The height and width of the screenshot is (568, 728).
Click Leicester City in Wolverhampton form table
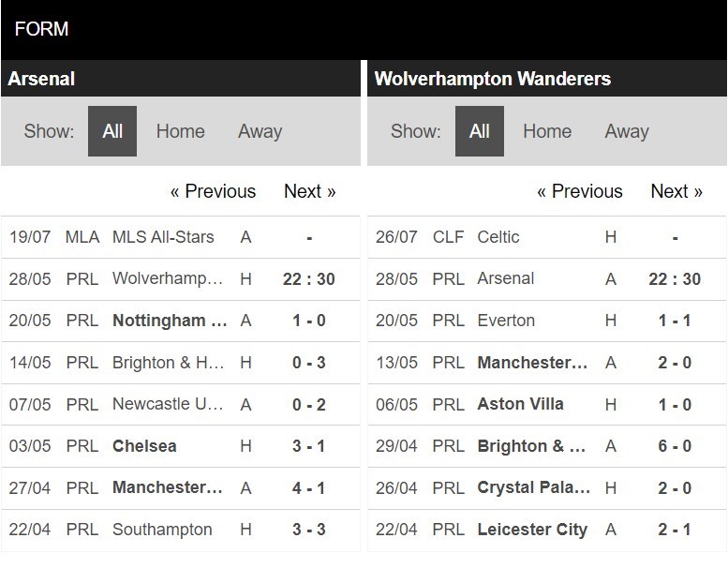pos(532,530)
